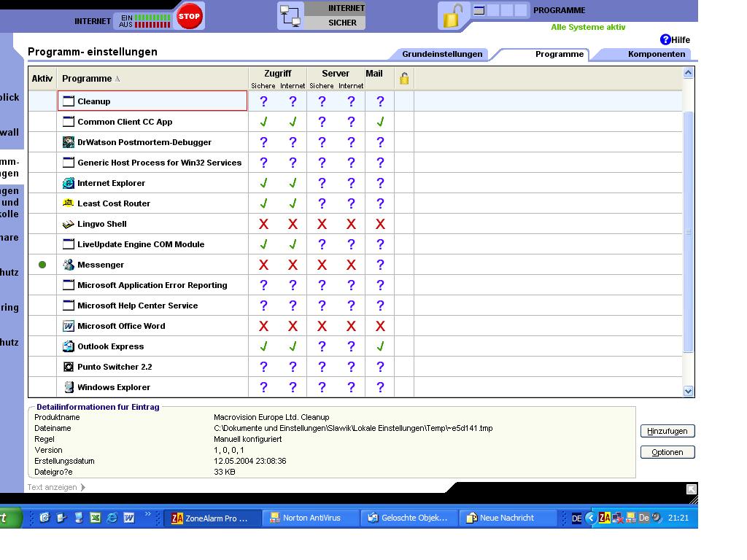747x560 pixels.
Task: Click the yellow Internet lock padlock
Action: point(452,15)
